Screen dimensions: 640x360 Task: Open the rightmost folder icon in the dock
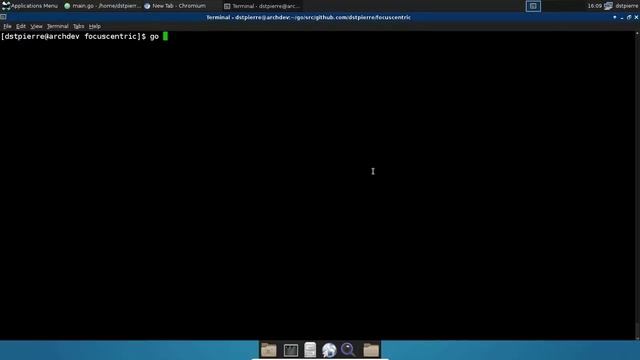click(x=371, y=350)
